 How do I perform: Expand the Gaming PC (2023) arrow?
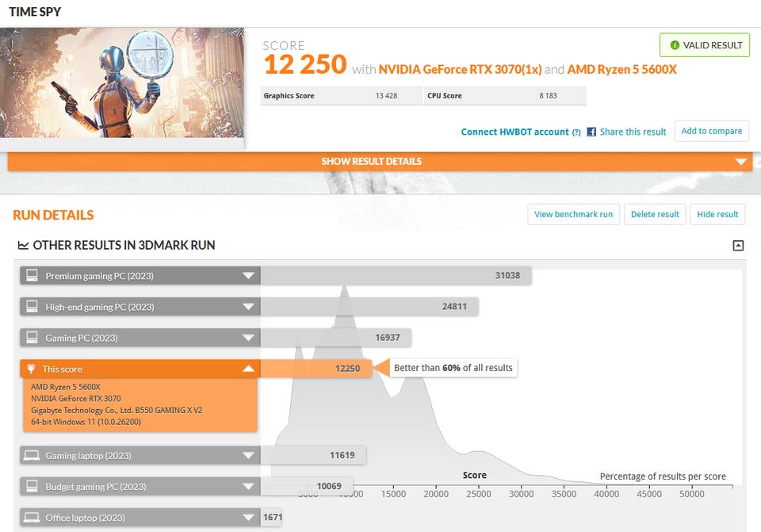click(248, 338)
